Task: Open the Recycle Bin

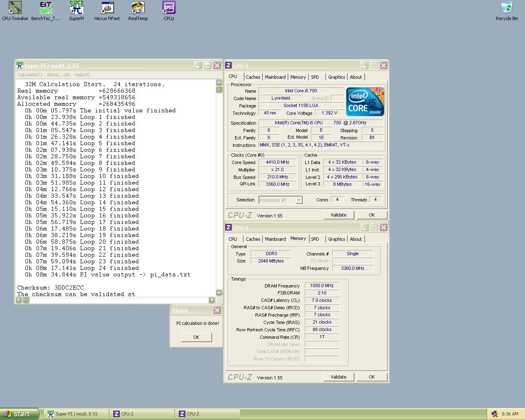Action: click(x=507, y=8)
